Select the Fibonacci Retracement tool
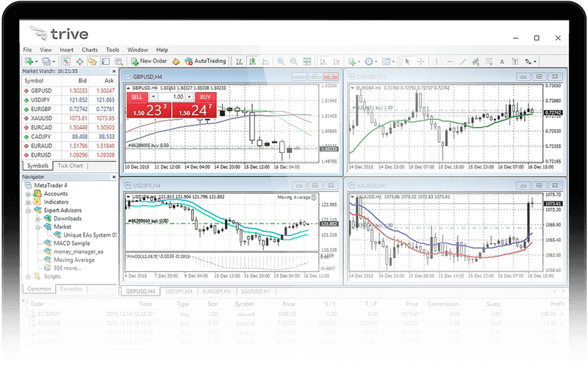 click(x=489, y=61)
